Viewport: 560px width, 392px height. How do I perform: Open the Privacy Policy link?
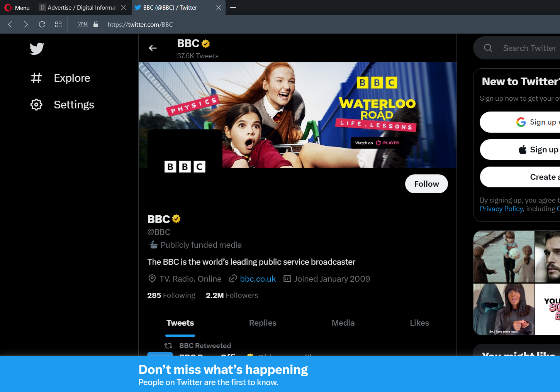[501, 209]
